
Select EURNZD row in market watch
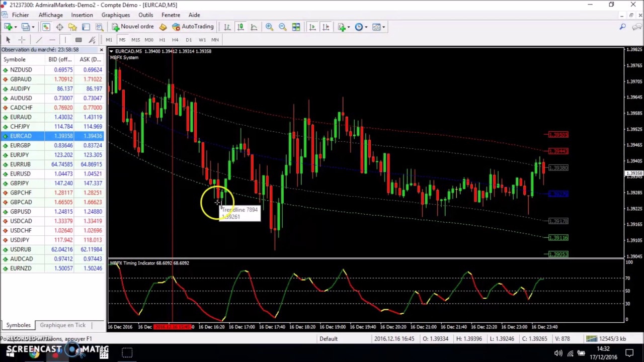52,268
